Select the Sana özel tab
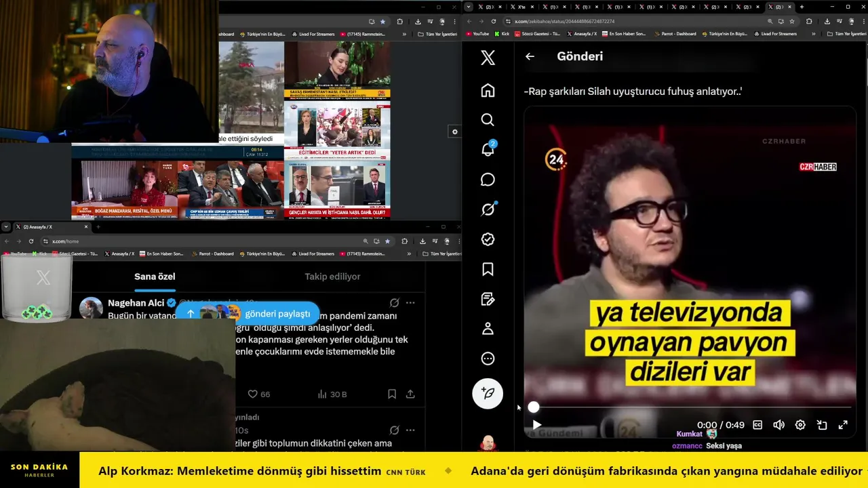Screen dimensions: 868x488 155,277
